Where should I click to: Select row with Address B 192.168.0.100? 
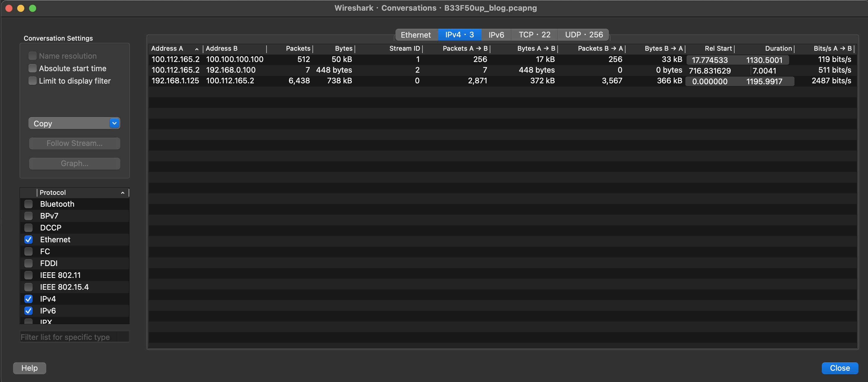click(230, 70)
